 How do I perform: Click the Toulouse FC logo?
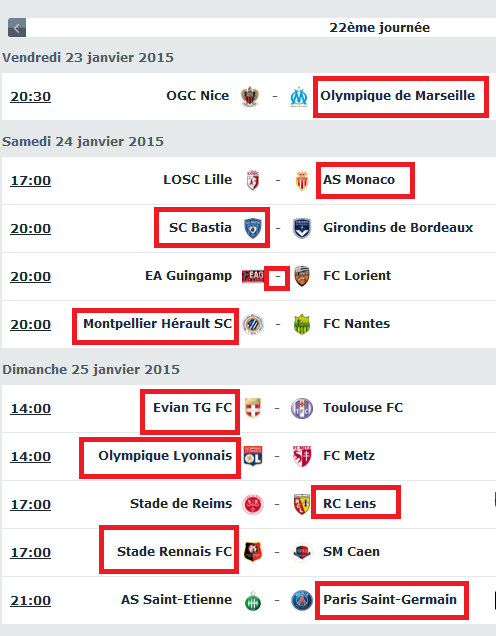pos(302,408)
